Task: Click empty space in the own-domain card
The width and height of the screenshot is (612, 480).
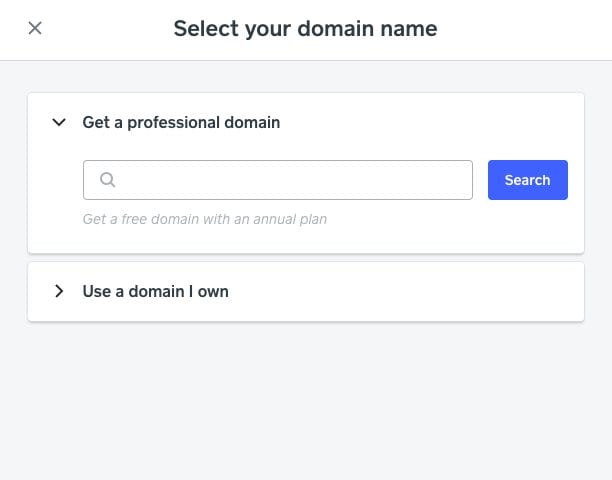Action: [420, 291]
